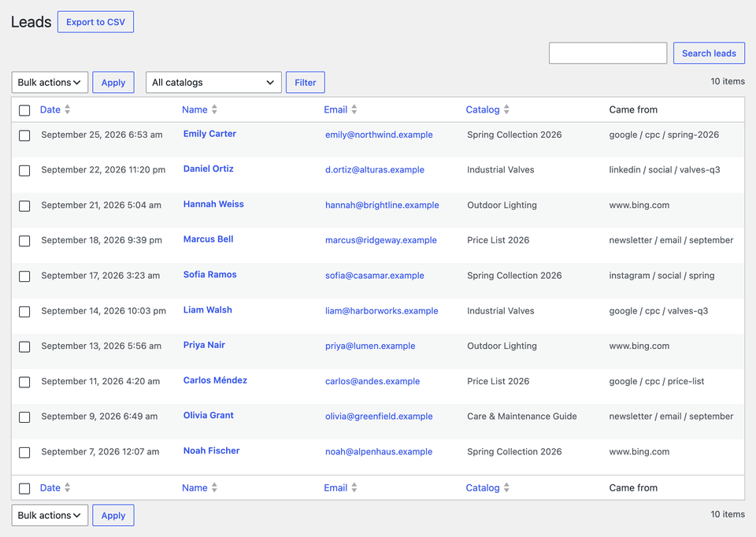This screenshot has height=537, width=756.
Task: Click 'Care & Maintenance Guide' catalog cell
Action: point(521,416)
